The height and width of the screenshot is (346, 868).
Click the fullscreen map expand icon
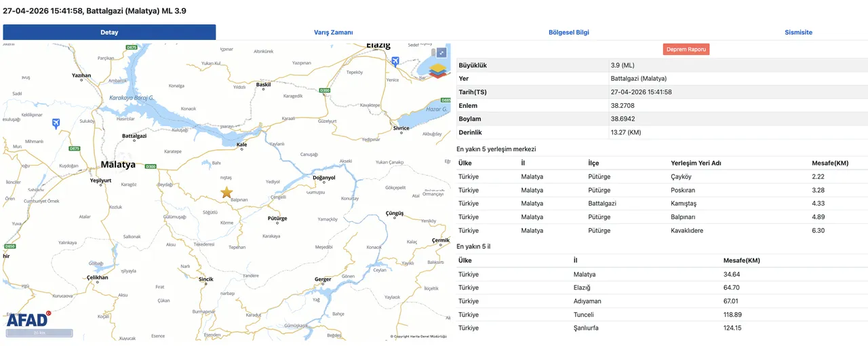pyautogui.click(x=441, y=52)
